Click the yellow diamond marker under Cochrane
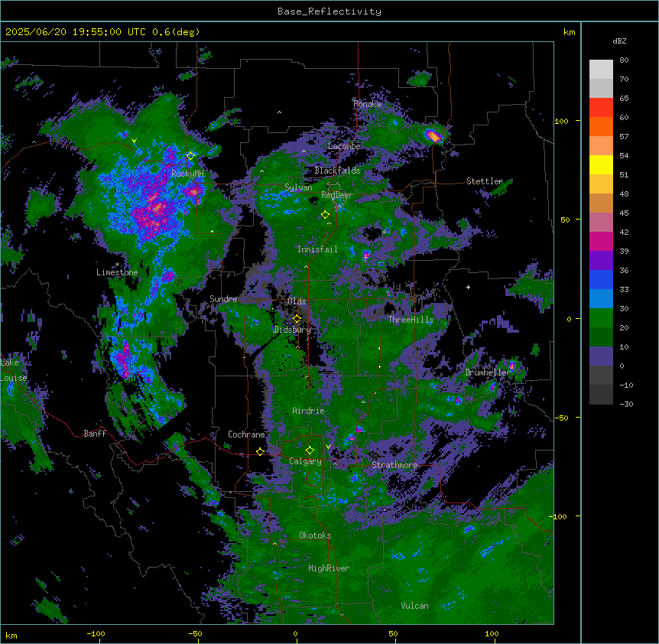659x644 pixels. 260,451
